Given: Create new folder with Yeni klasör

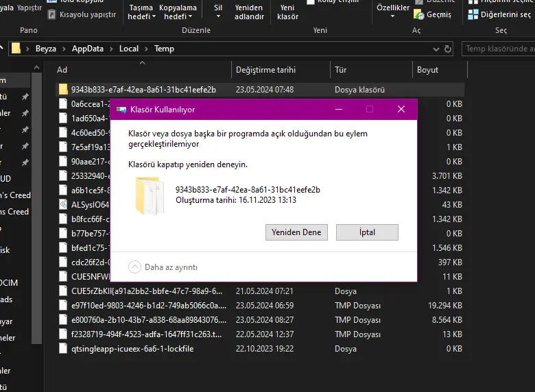Looking at the screenshot, I should click(287, 12).
